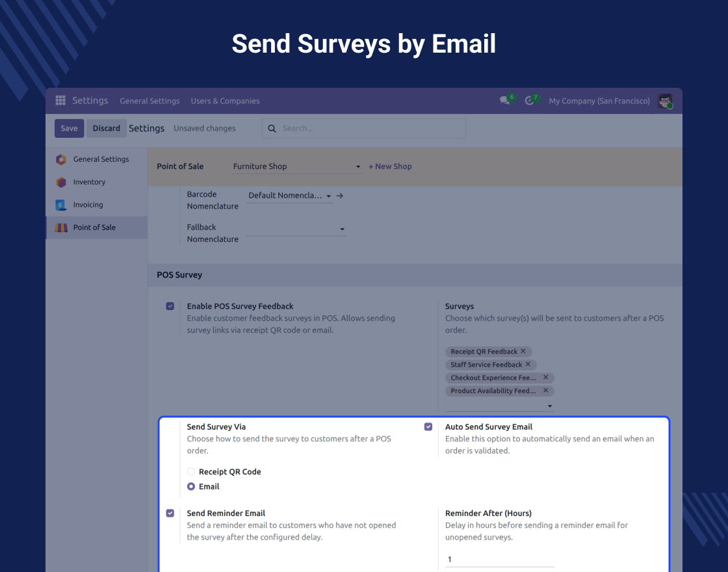Open Default Nomenclature record arrow link
The image size is (728, 572).
pyautogui.click(x=340, y=196)
